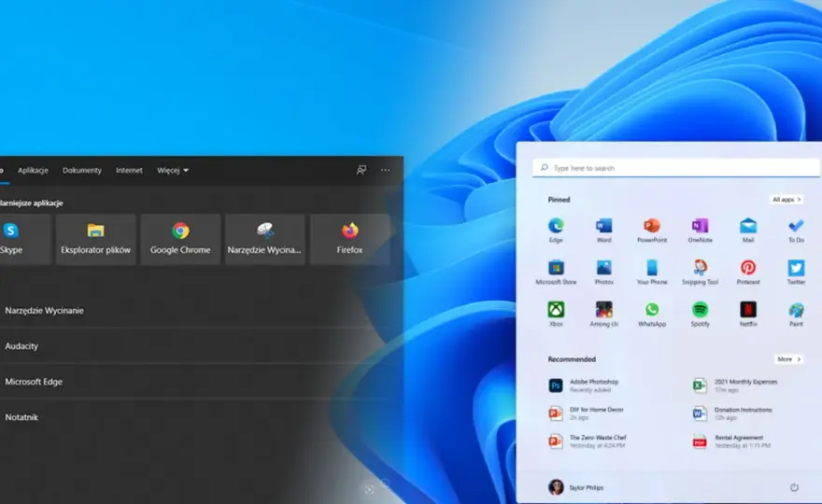
Task: Open Word in the Pinned section
Action: coord(604,231)
